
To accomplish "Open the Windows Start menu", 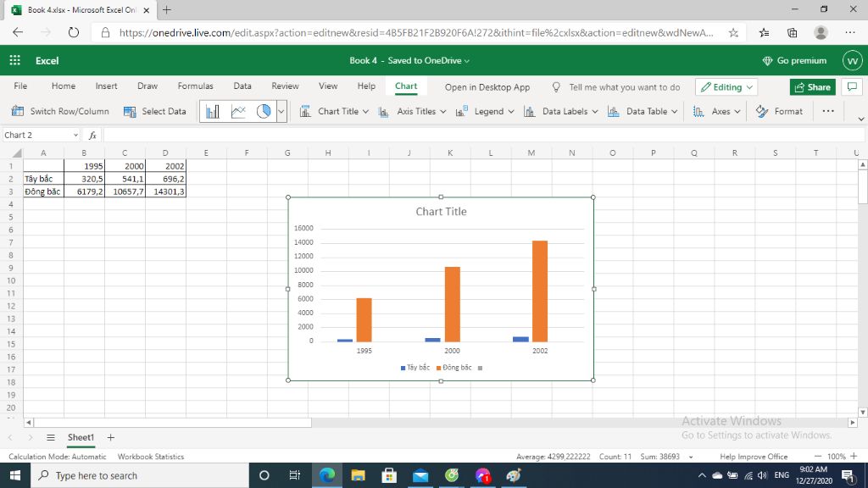I will pyautogui.click(x=15, y=475).
